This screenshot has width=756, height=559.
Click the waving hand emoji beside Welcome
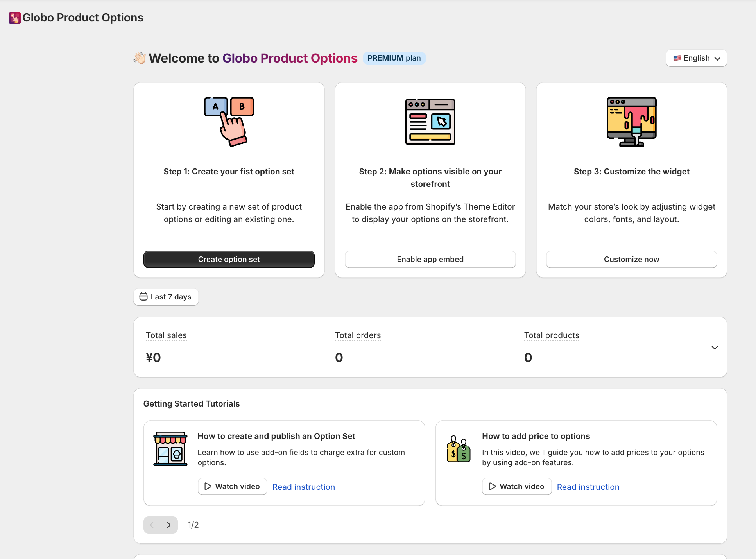click(x=140, y=58)
